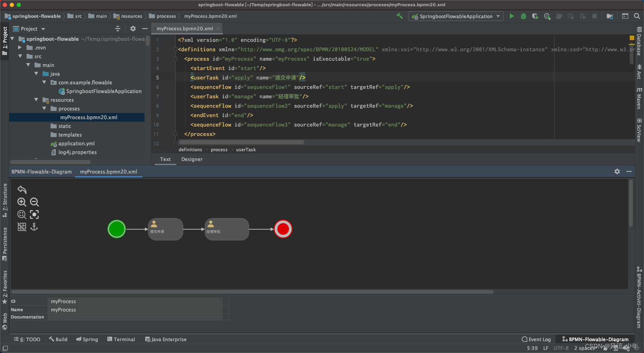Screen dimensions: 644x353
Task: Zoom in on the BPMN diagram
Action: pos(22,202)
